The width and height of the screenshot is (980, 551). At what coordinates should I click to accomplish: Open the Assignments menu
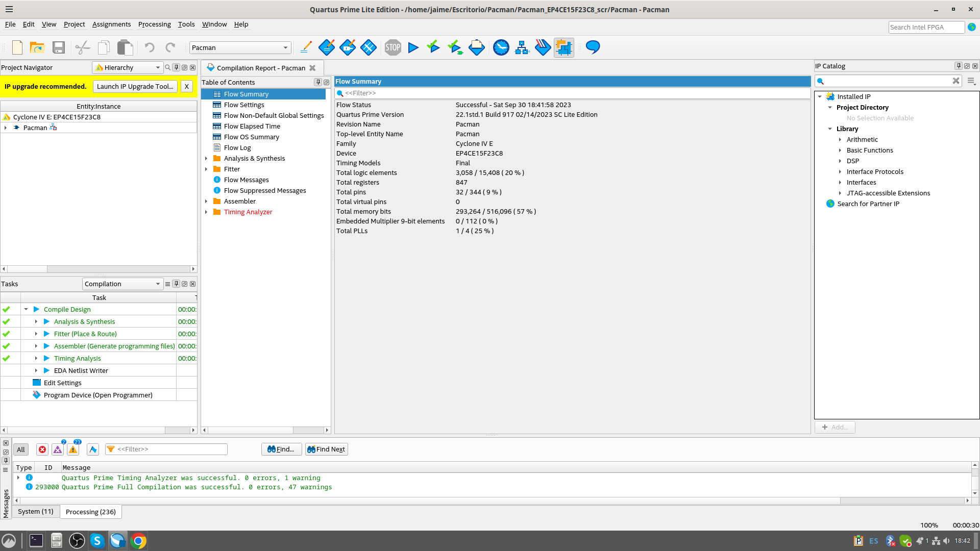coord(111,24)
